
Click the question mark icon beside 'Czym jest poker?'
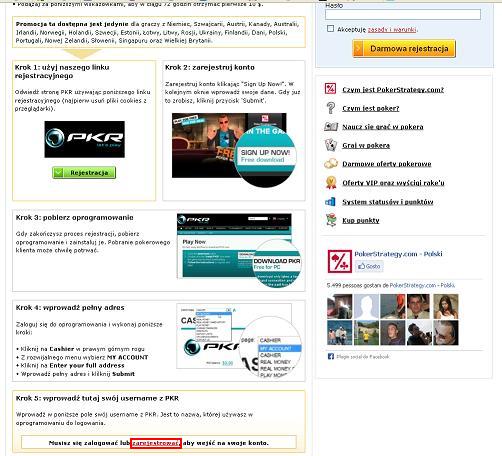tap(330, 108)
